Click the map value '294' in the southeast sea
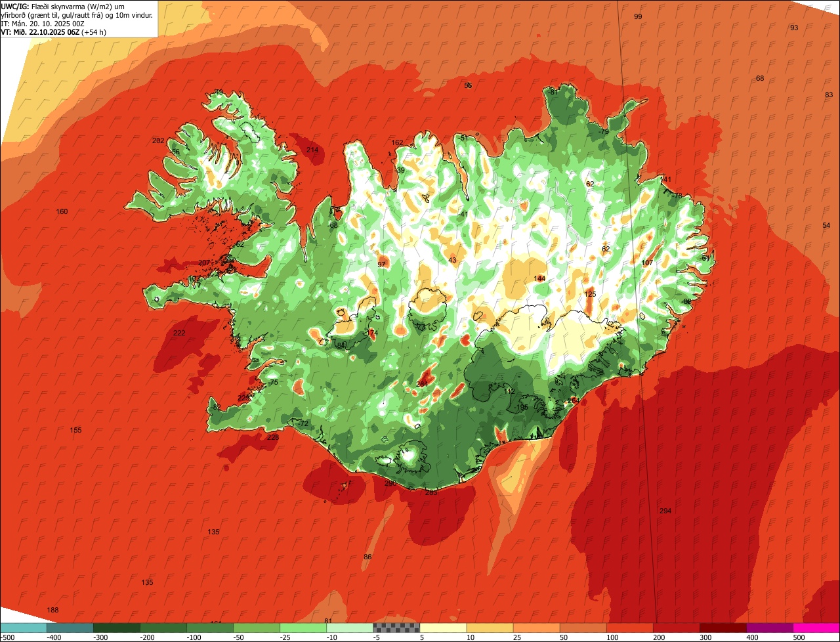Screen dimensions: 840x642 (665, 511)
